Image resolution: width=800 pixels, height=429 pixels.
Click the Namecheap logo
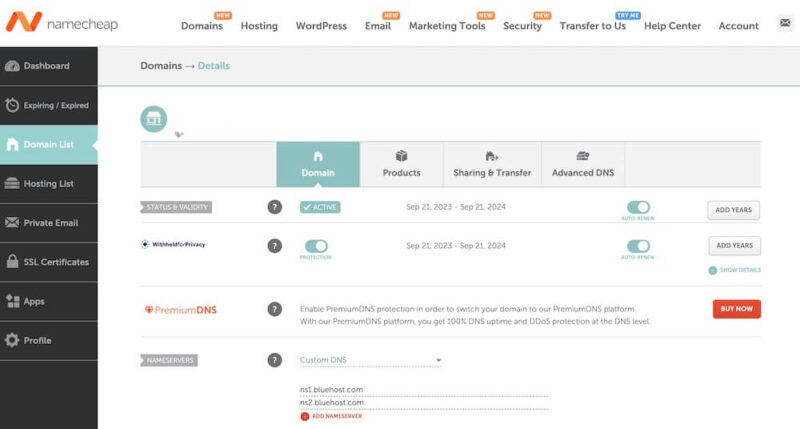pyautogui.click(x=62, y=22)
